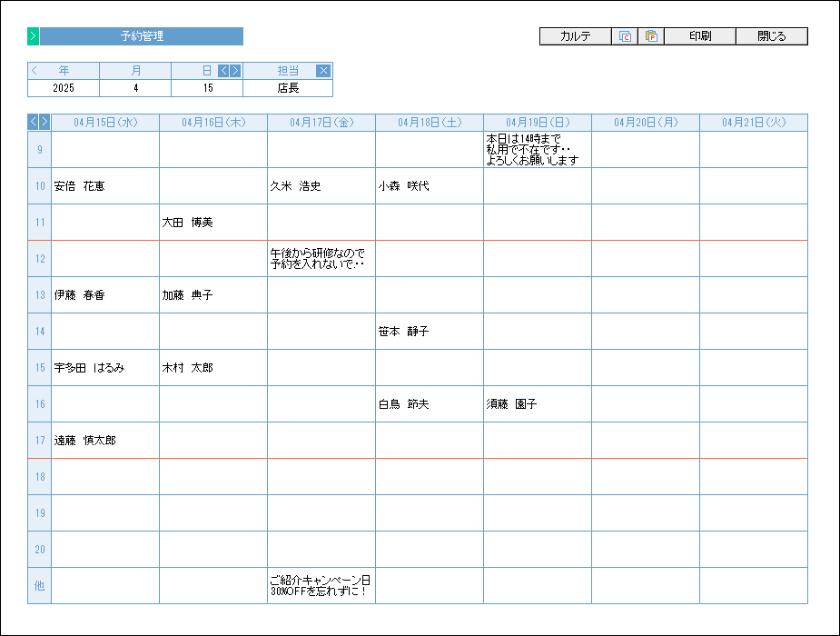
Task: Click the copy icon beside カルテ
Action: [x=625, y=36]
